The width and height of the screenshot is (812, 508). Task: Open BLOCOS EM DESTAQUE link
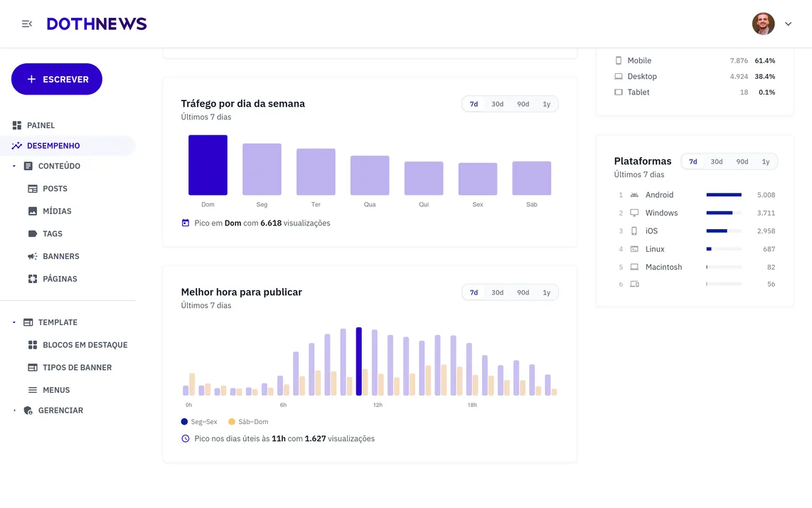[85, 344]
